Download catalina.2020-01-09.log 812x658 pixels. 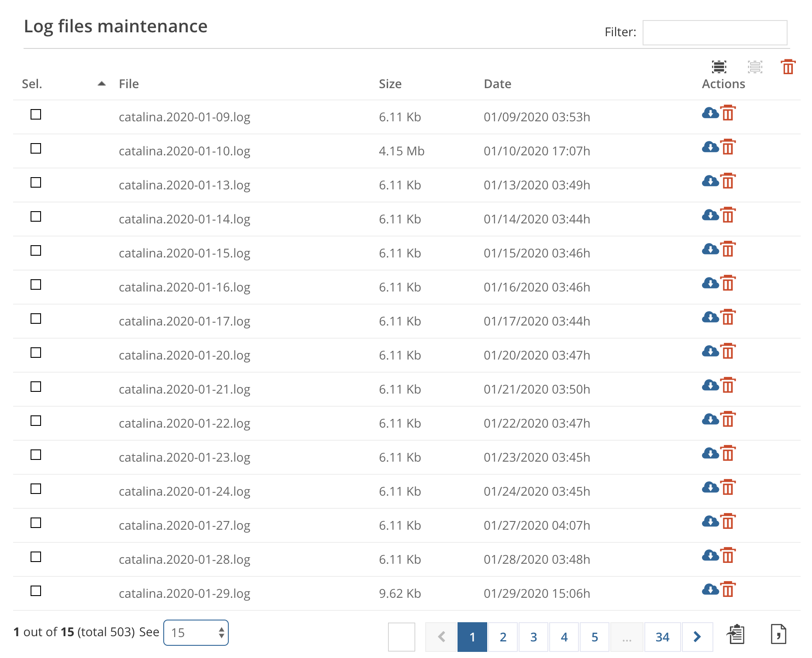710,113
